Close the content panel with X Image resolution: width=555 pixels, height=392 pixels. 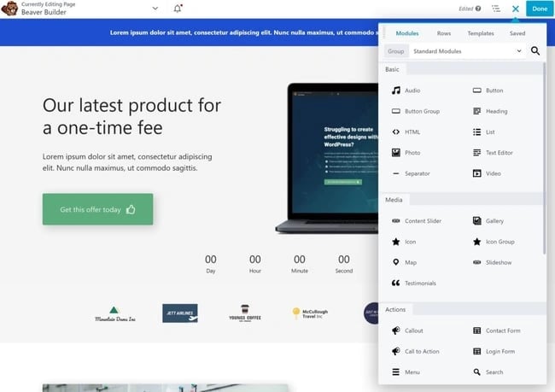516,9
